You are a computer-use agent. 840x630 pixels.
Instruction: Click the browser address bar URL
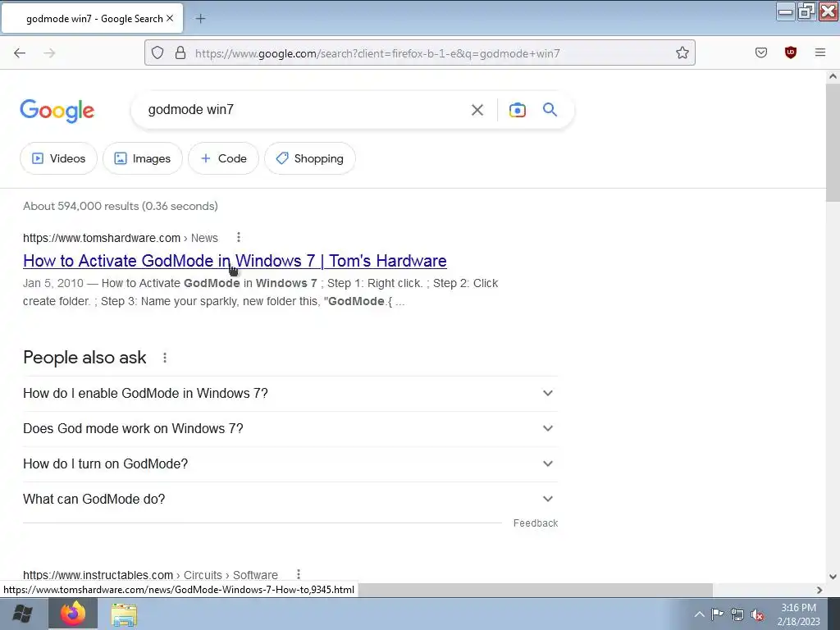click(x=377, y=53)
